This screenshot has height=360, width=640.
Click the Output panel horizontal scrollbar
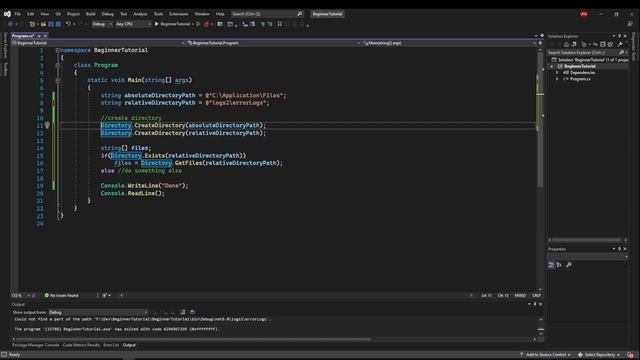(x=194, y=339)
